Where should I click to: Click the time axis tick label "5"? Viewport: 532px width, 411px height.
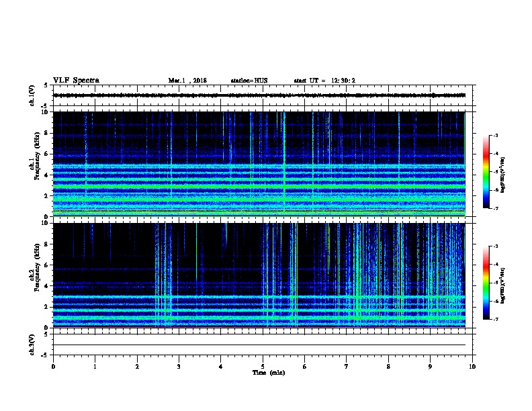pyautogui.click(x=263, y=367)
